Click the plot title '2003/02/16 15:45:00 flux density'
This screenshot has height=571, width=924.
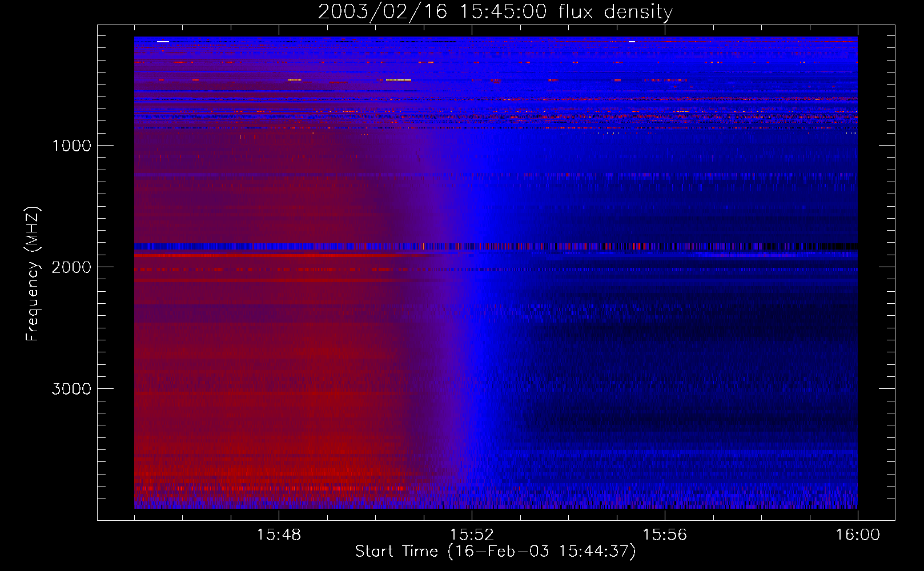(495, 11)
